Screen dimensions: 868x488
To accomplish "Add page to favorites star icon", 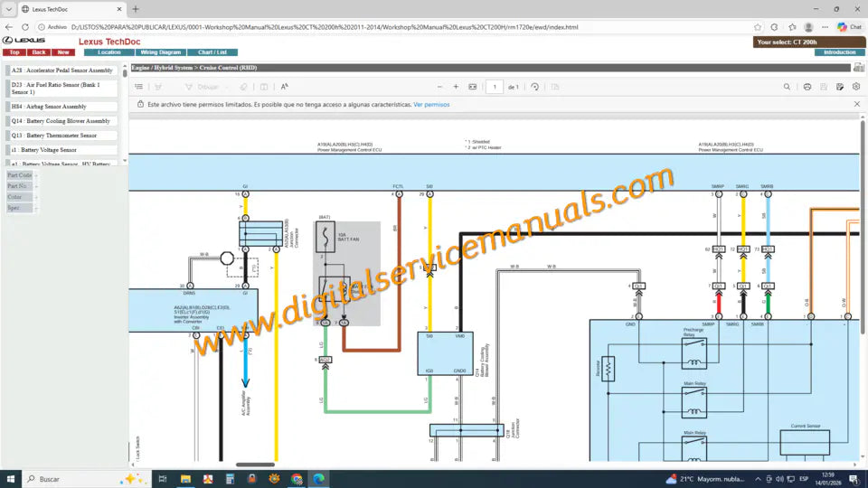I will click(x=758, y=26).
